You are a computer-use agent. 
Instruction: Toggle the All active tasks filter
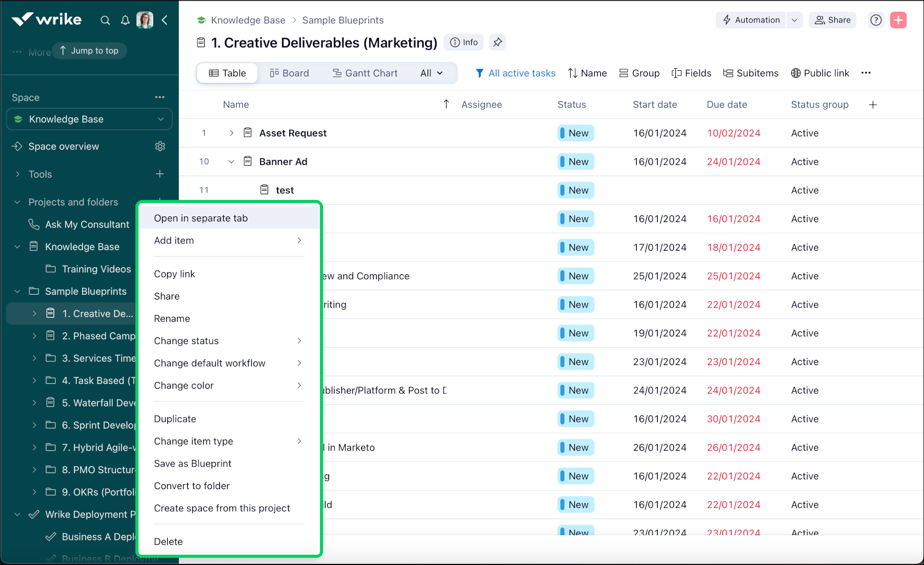[515, 73]
